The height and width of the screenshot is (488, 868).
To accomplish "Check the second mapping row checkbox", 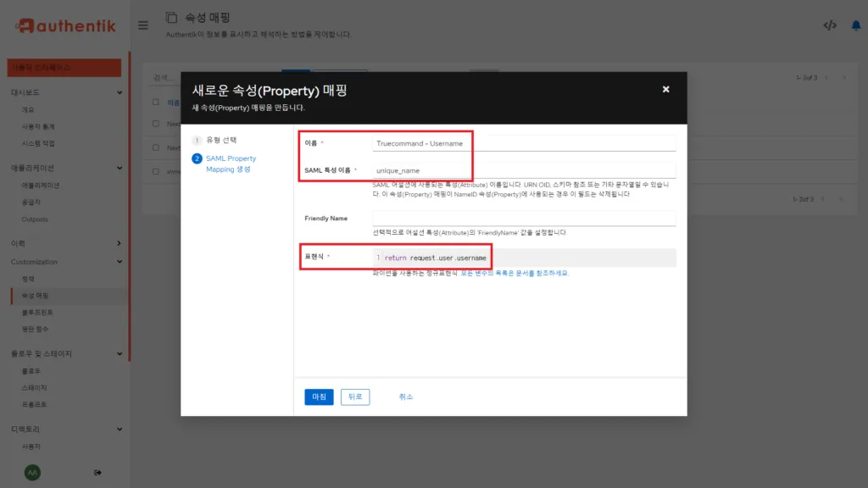I will (x=156, y=146).
